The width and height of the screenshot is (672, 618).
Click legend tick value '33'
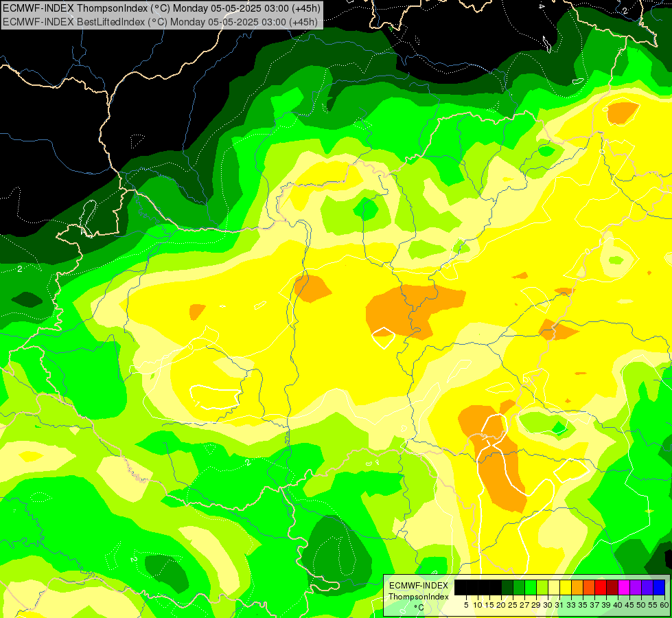pyautogui.click(x=571, y=605)
